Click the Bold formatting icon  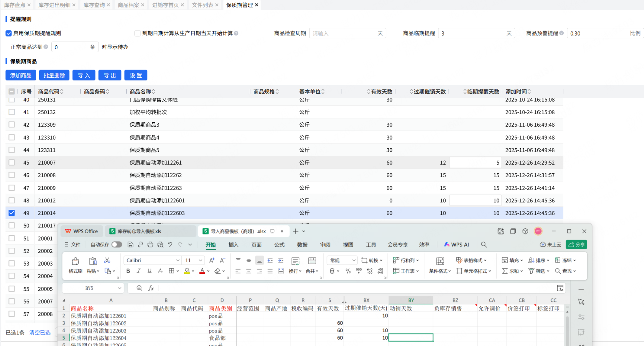pyautogui.click(x=128, y=271)
